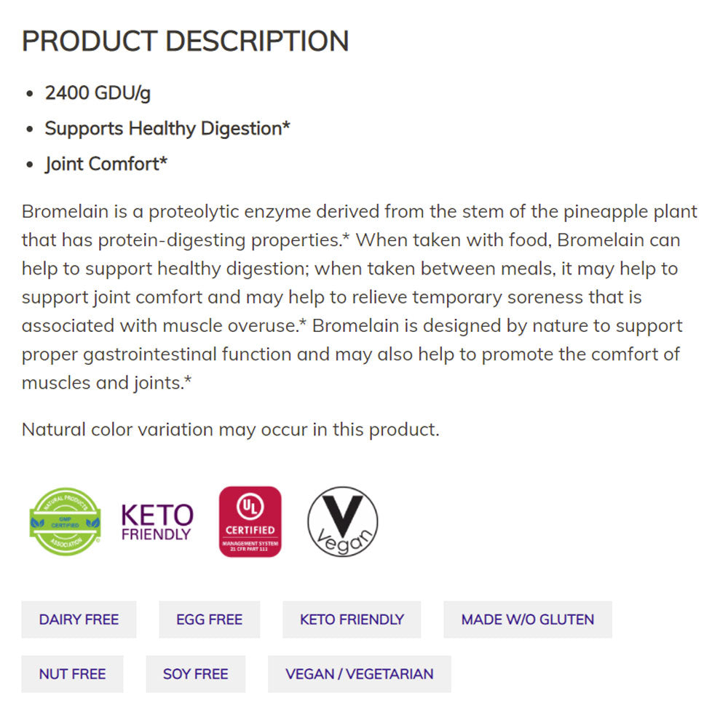Pick the SOY FREE tag
The width and height of the screenshot is (728, 728).
point(195,674)
